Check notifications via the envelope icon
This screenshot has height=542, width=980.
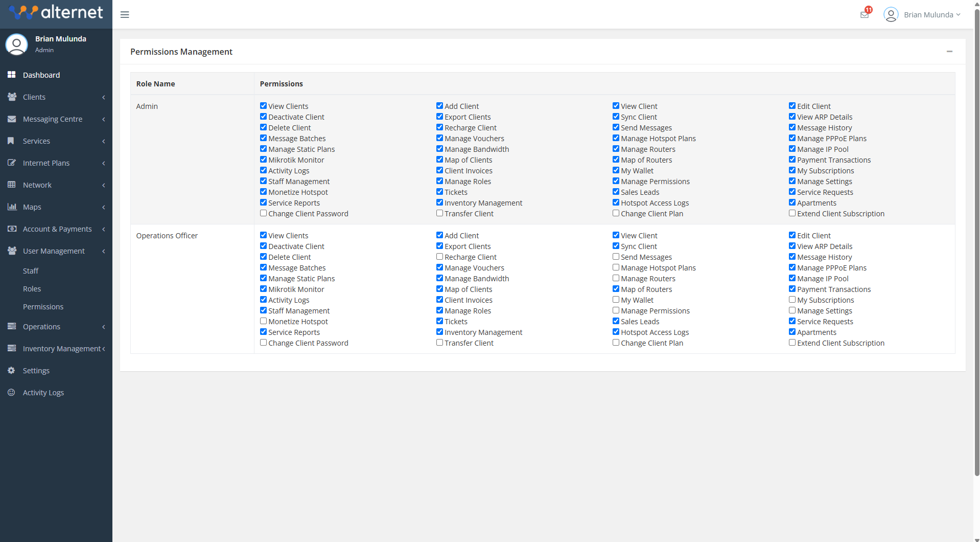click(x=864, y=14)
